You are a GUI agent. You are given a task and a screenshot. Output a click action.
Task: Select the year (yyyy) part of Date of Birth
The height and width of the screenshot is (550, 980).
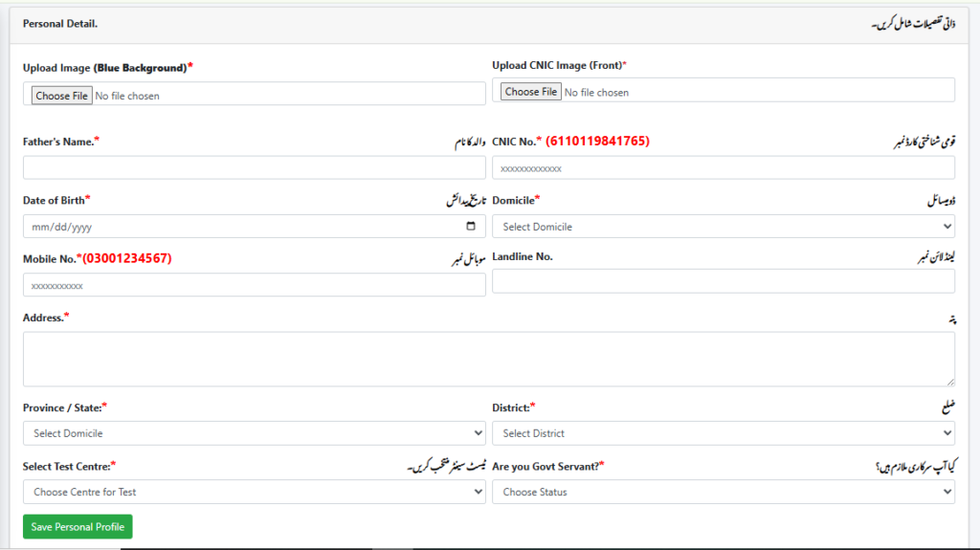pyautogui.click(x=80, y=228)
